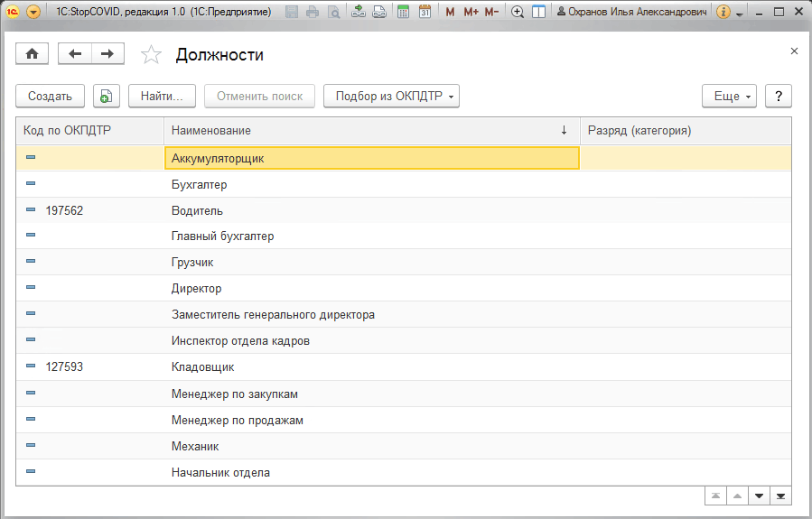
Task: Click the zoom magnifier icon
Action: [x=517, y=12]
